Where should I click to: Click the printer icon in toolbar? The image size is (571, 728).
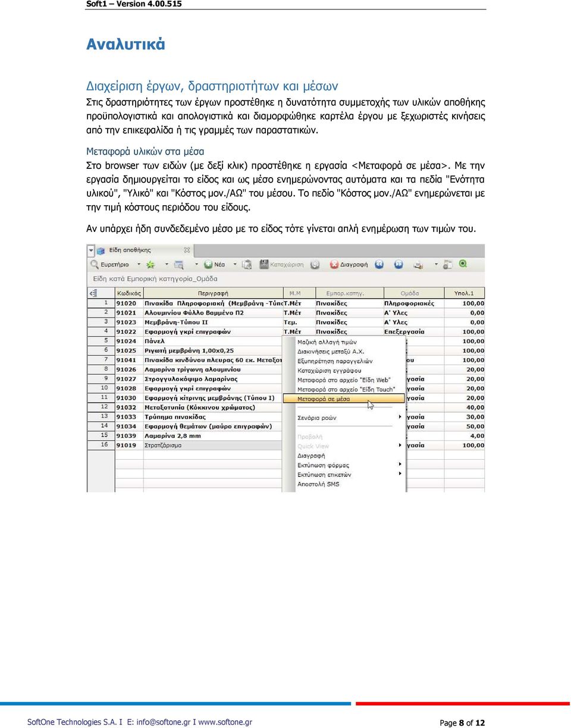[x=419, y=265]
